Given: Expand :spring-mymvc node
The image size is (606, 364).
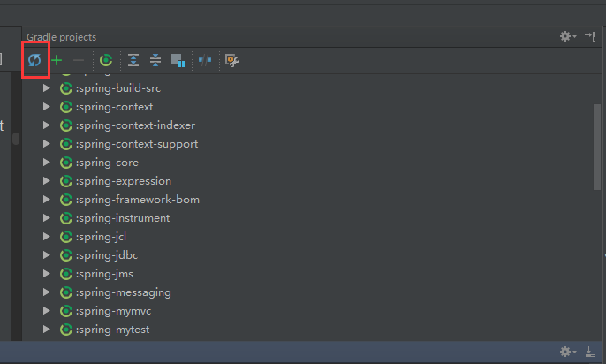Looking at the screenshot, I should [x=46, y=311].
